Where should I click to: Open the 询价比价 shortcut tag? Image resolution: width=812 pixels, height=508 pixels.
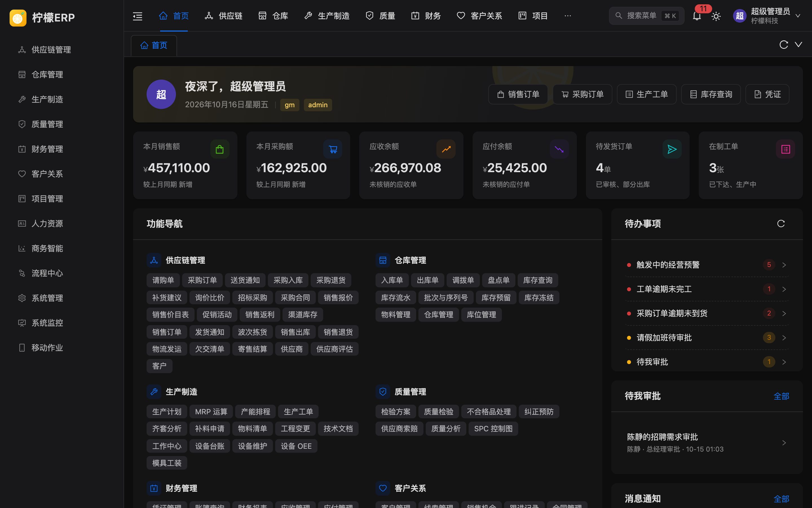(x=210, y=298)
